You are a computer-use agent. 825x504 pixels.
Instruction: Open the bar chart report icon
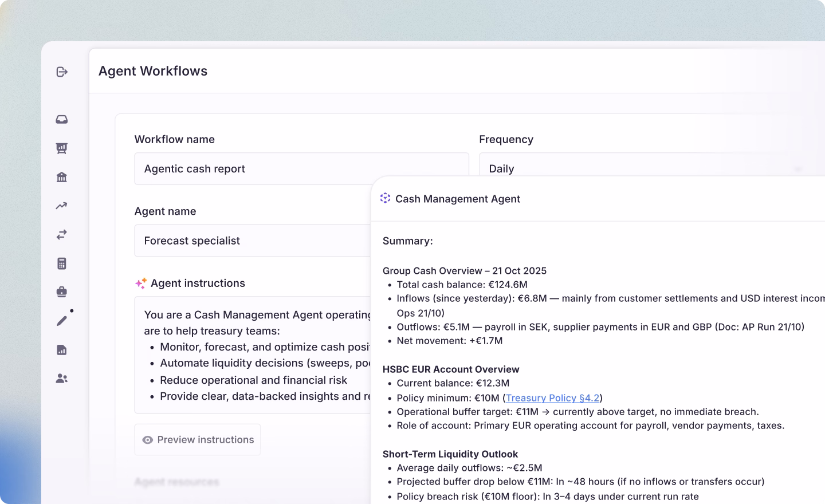(x=62, y=350)
